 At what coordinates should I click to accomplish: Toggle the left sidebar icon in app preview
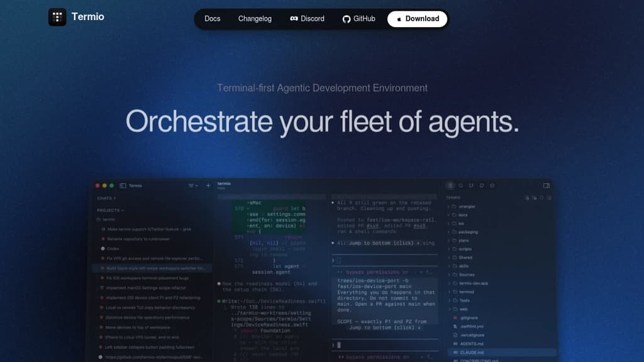tap(123, 186)
